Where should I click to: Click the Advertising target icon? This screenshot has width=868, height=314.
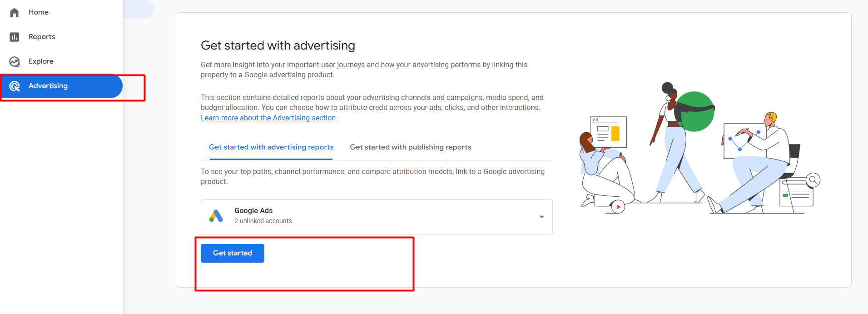click(15, 86)
